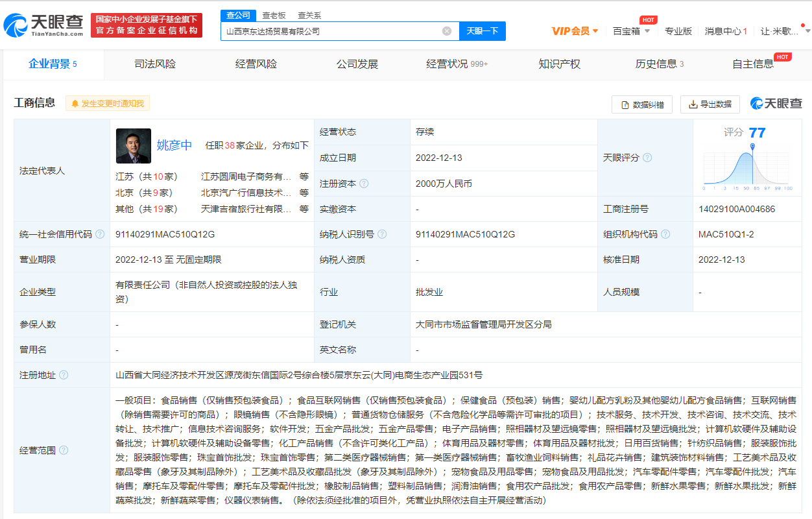Switch to the 司法风险 tab

(155, 64)
